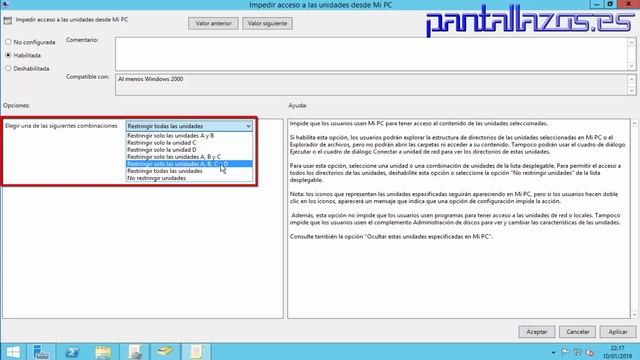Image resolution: width=640 pixels, height=360 pixels.
Task: Choose Restringir solo la unidad D
Action: (189, 149)
